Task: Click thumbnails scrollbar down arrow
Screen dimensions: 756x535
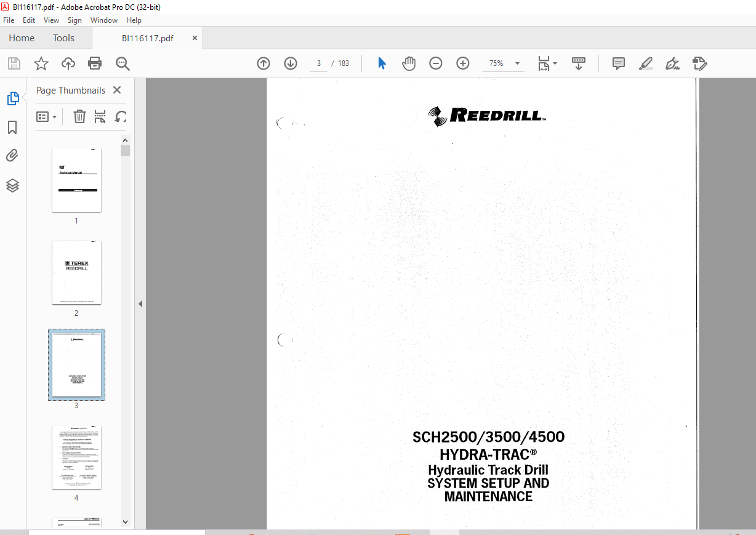Action: (126, 521)
